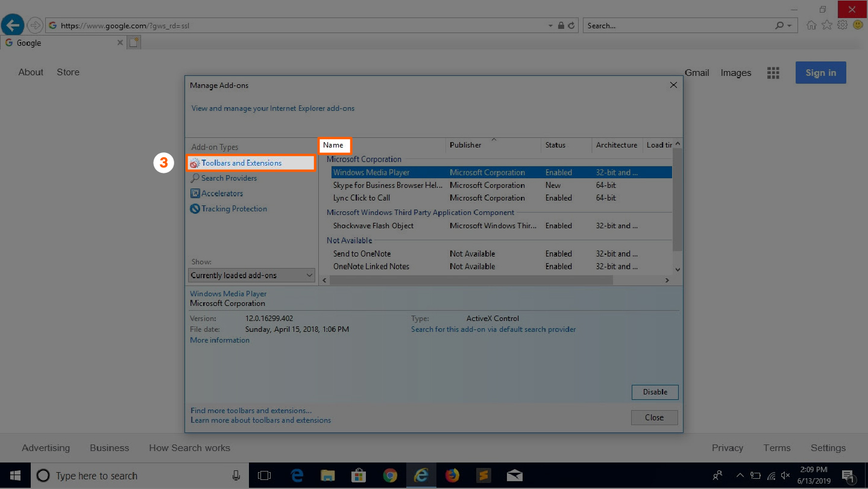Show hidden tray icons chevron
The width and height of the screenshot is (868, 489).
740,476
